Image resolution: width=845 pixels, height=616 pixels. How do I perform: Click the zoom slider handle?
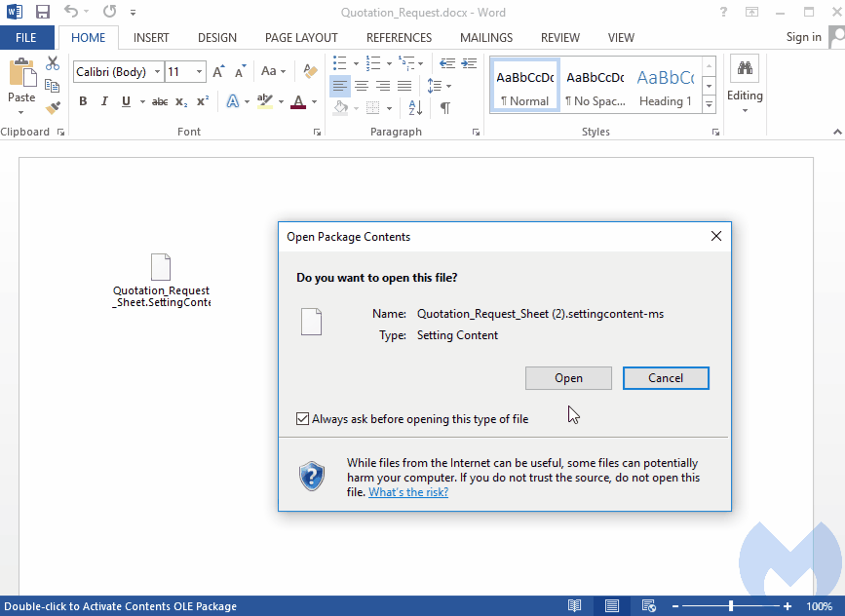tap(731, 606)
